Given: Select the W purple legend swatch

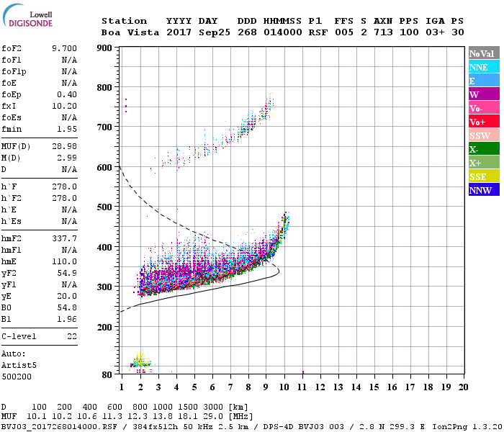Looking at the screenshot, I should pos(484,94).
